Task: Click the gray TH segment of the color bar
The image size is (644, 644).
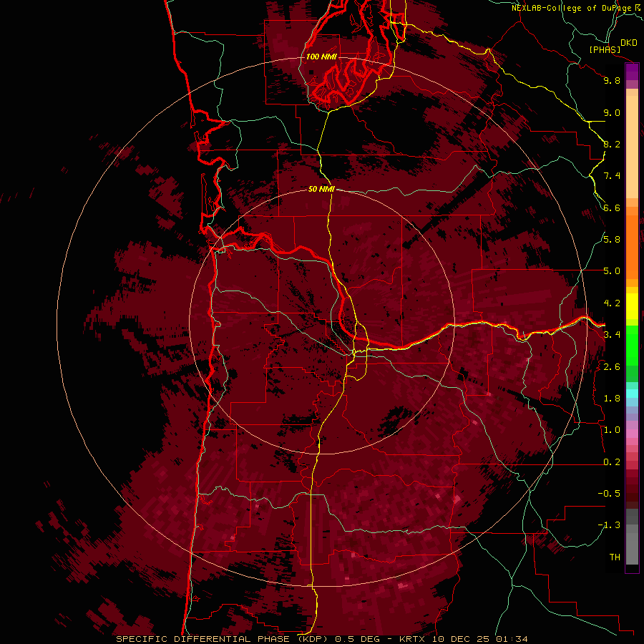Action: 632,548
